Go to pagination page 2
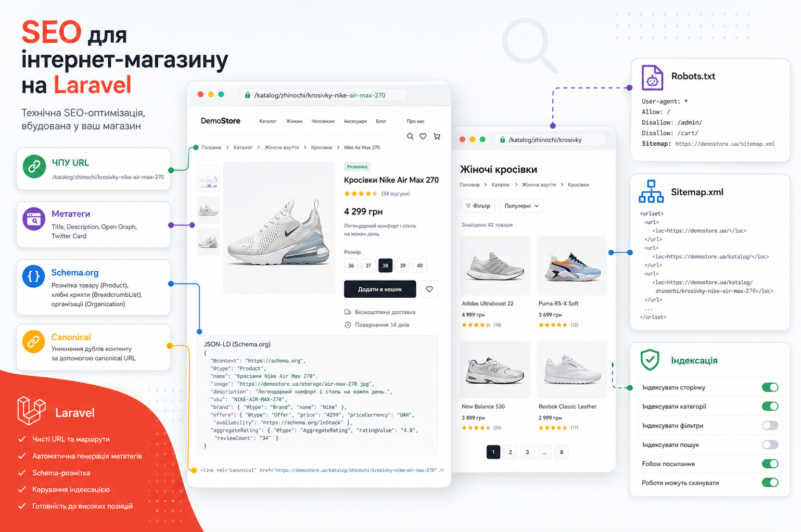The width and height of the screenshot is (801, 532). coord(511,452)
